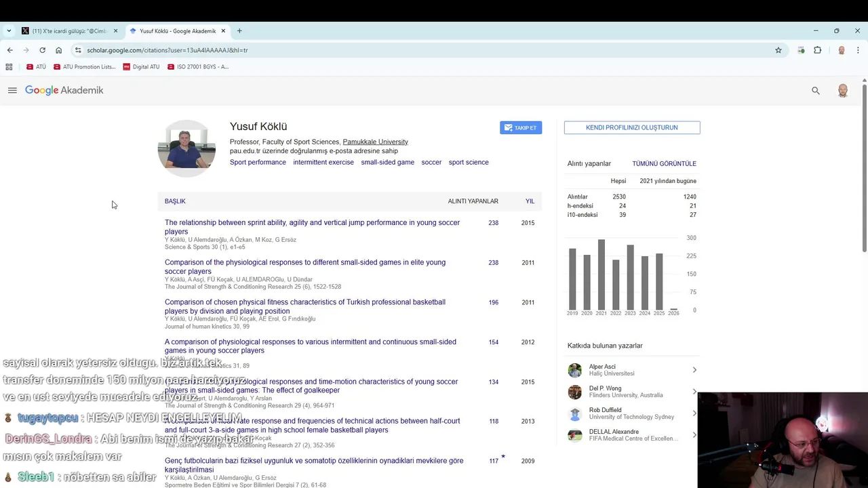Image resolution: width=868 pixels, height=488 pixels.
Task: Open the extensions puzzle icon
Action: [818, 50]
